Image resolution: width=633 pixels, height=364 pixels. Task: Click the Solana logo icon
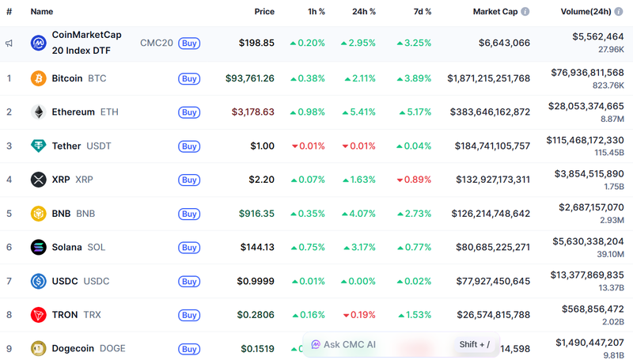(x=38, y=247)
